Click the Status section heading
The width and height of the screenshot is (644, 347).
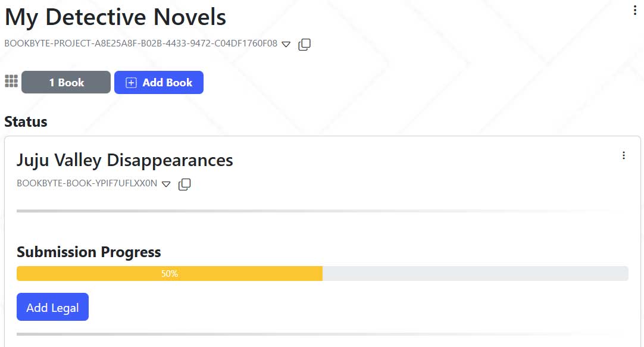pos(26,122)
